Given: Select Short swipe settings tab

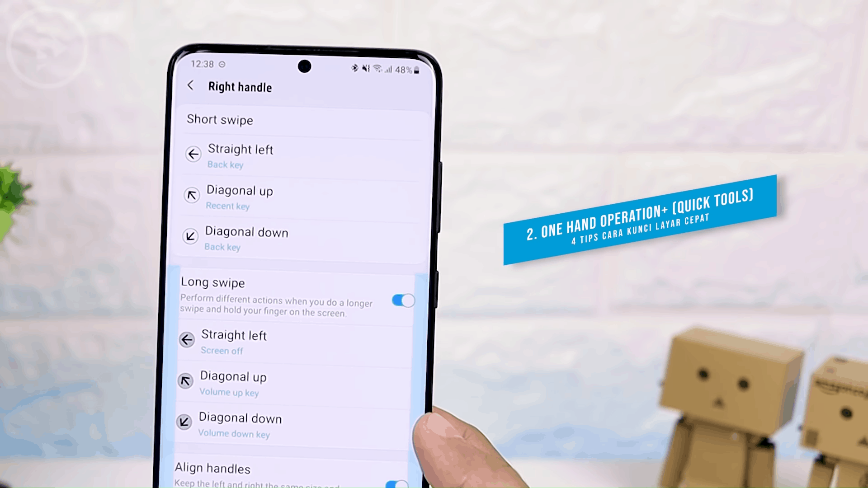Looking at the screenshot, I should tap(219, 119).
